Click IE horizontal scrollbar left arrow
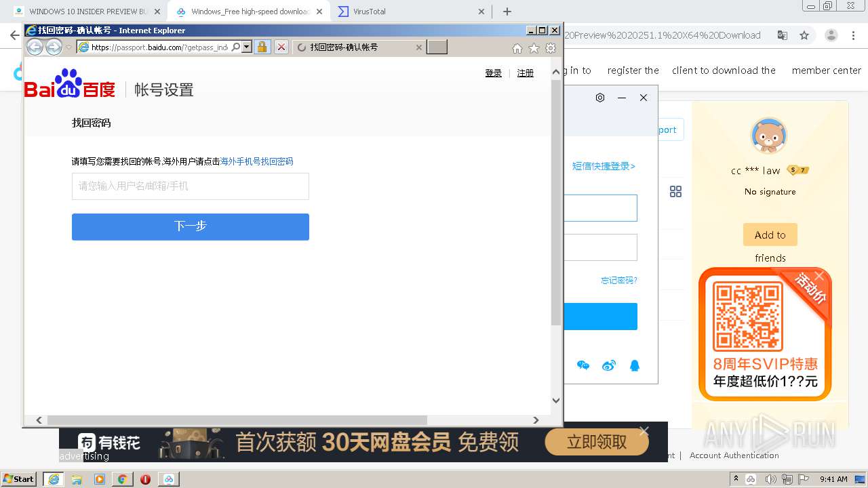This screenshot has height=488, width=868. click(x=39, y=420)
